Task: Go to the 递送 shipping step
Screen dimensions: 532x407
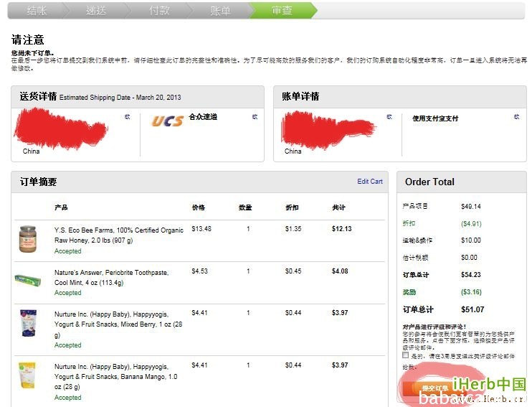Action: coord(97,11)
